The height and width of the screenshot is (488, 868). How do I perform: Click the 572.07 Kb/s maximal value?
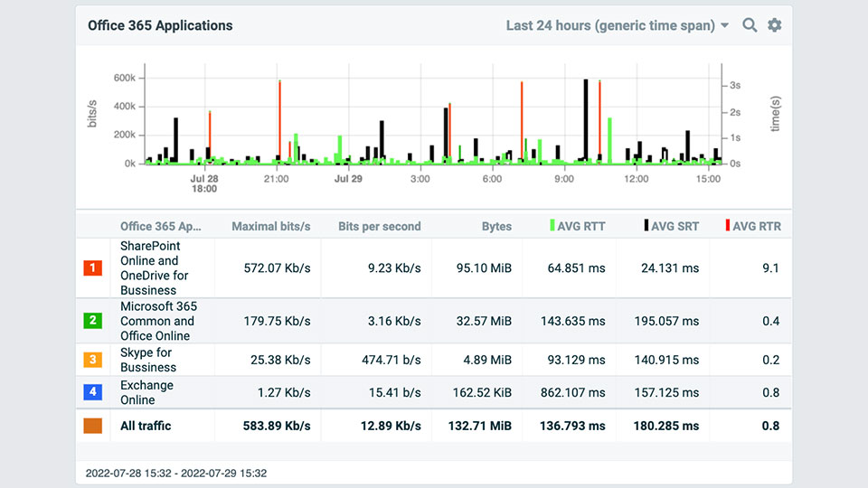tap(277, 267)
